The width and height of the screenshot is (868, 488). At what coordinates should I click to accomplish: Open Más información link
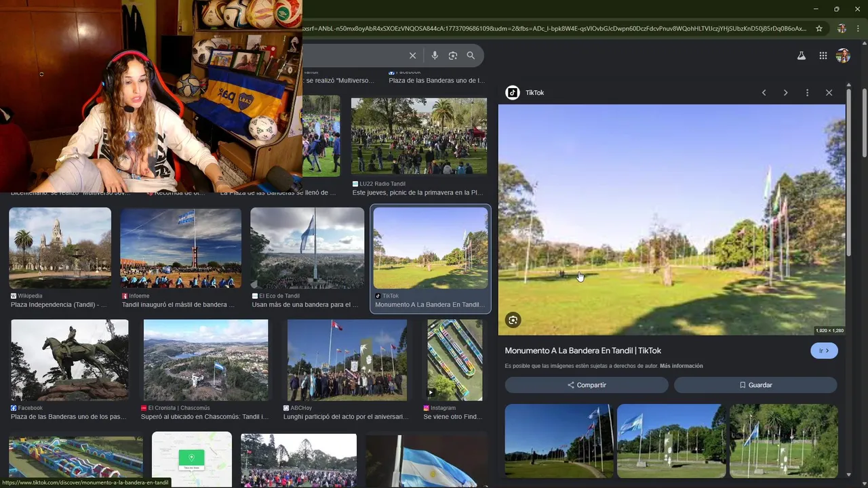[681, 366]
